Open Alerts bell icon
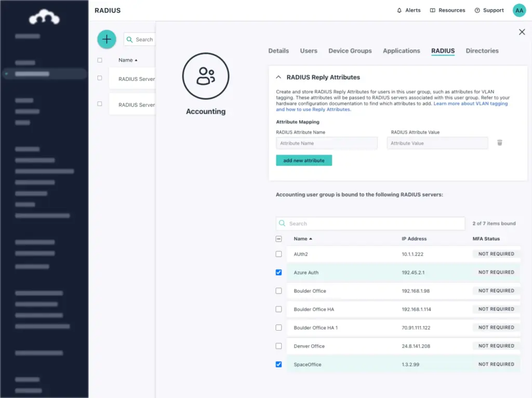The width and height of the screenshot is (532, 398). tap(400, 10)
